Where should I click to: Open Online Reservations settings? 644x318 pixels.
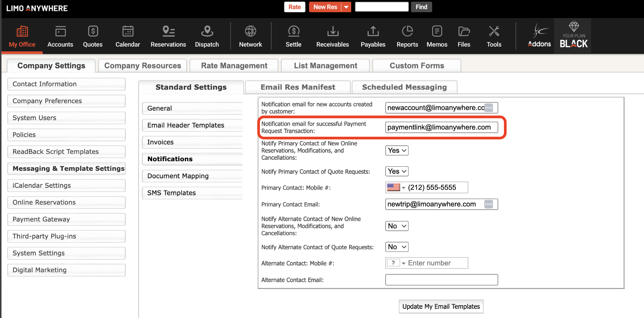67,202
